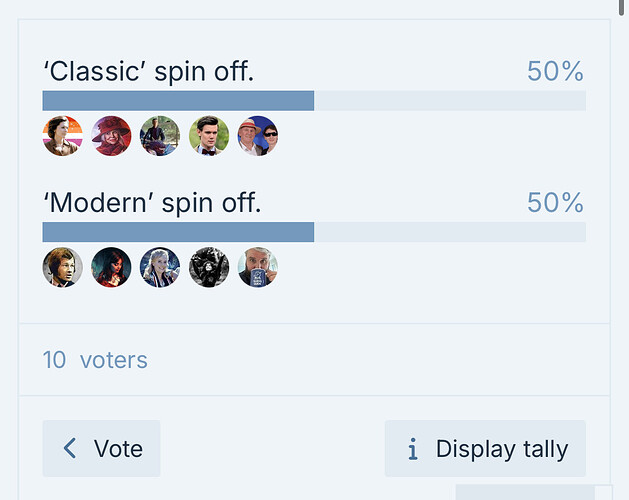Select the 'Classic' spin off. option label

point(149,72)
